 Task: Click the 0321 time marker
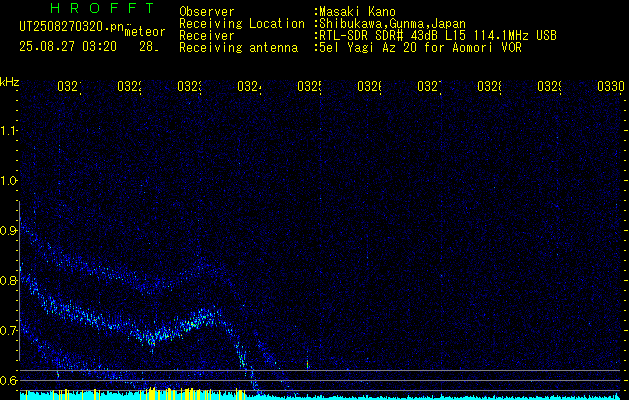[69, 86]
